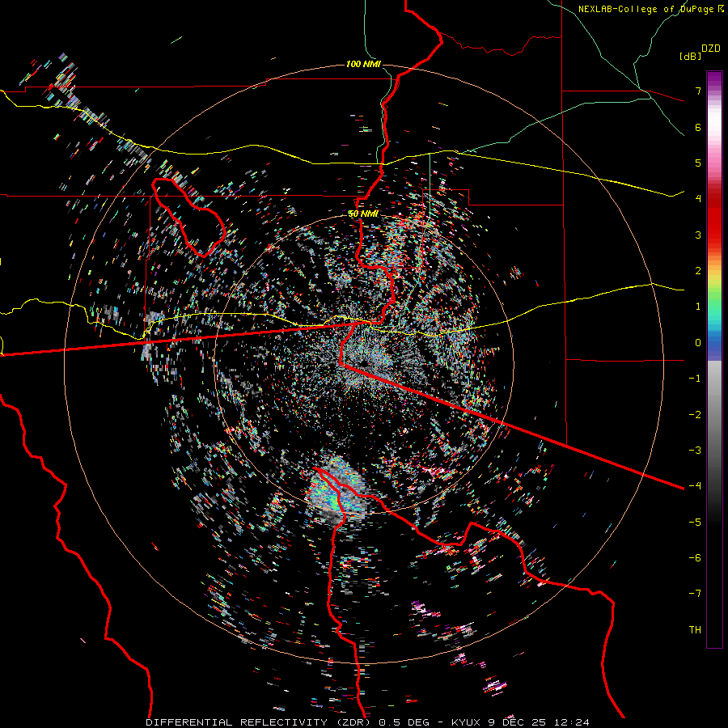Click the [dB] unit label

click(691, 56)
